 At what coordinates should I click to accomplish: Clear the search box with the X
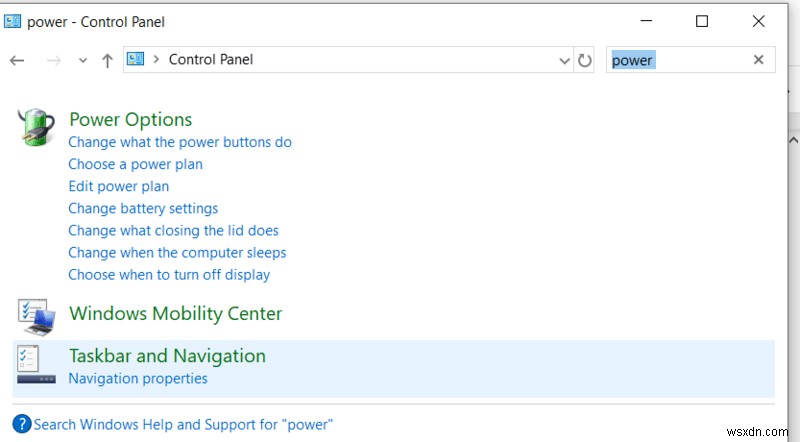coord(758,60)
